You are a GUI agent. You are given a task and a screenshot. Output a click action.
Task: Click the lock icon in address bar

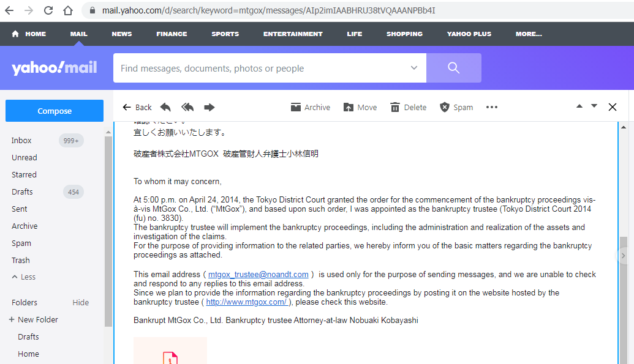92,10
